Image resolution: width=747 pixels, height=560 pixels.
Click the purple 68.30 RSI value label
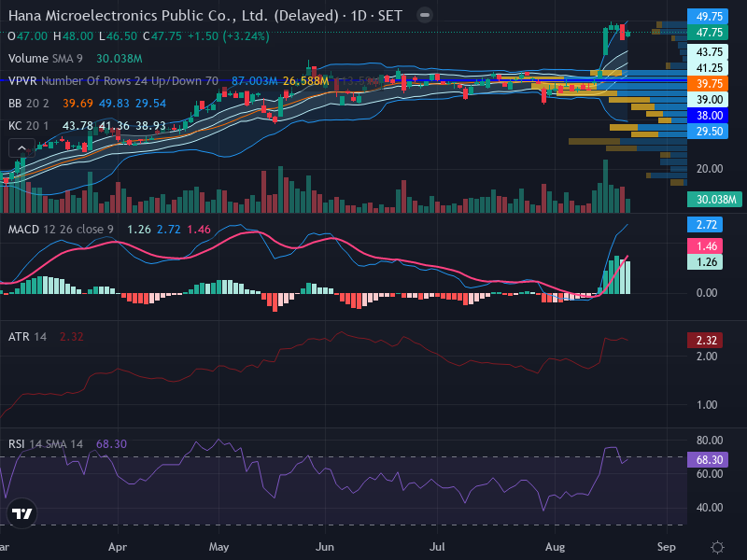point(708,459)
